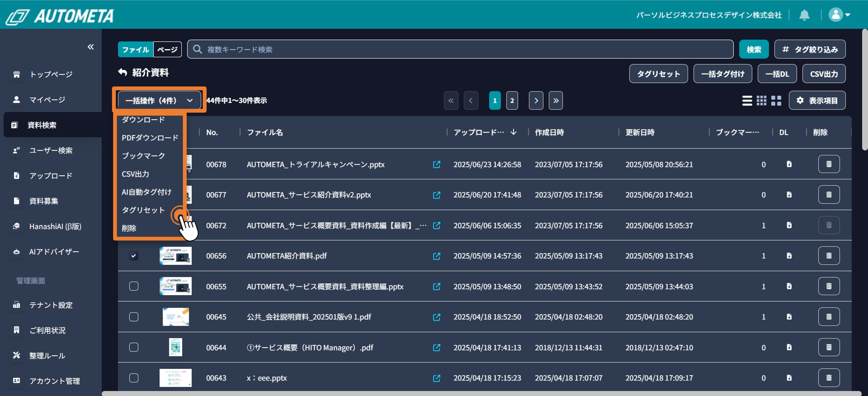868x396 pixels.
Task: Go back using the arrow beside 紹介資料
Action: tap(123, 72)
